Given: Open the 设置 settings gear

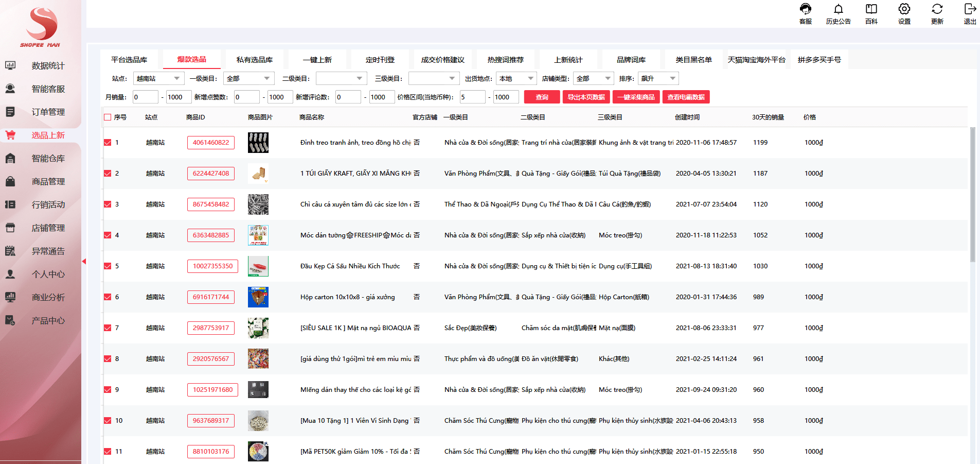Looking at the screenshot, I should [904, 13].
